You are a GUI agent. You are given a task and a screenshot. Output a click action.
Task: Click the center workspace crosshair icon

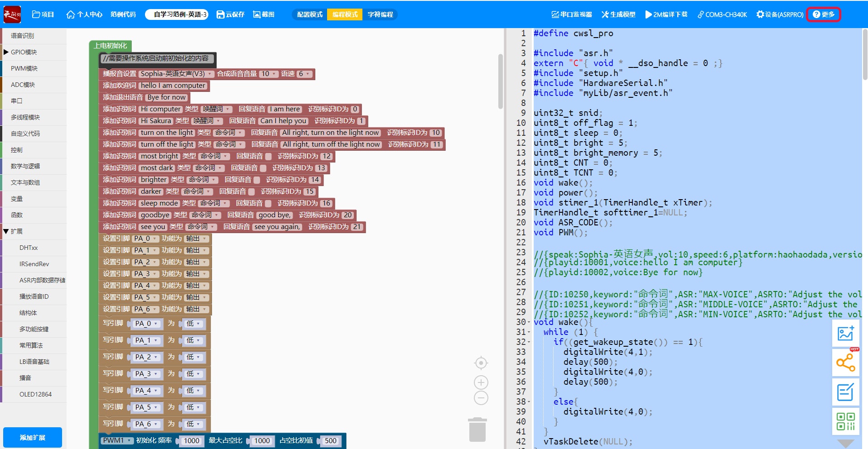pyautogui.click(x=481, y=363)
